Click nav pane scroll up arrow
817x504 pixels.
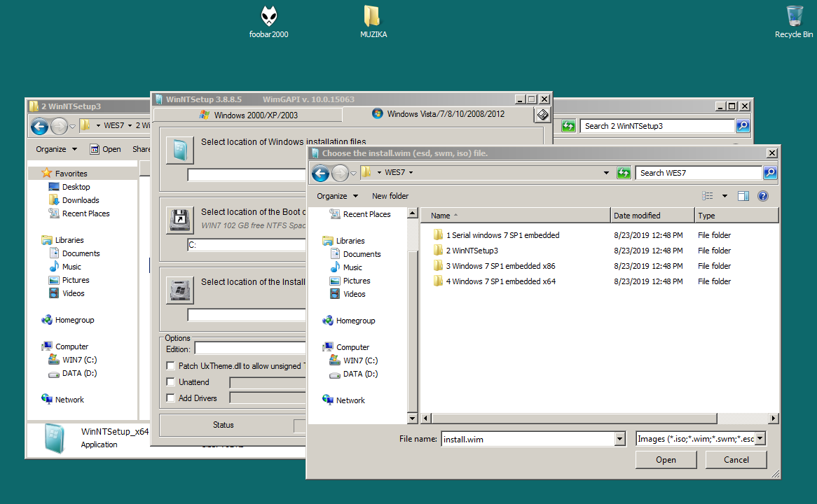coord(412,213)
